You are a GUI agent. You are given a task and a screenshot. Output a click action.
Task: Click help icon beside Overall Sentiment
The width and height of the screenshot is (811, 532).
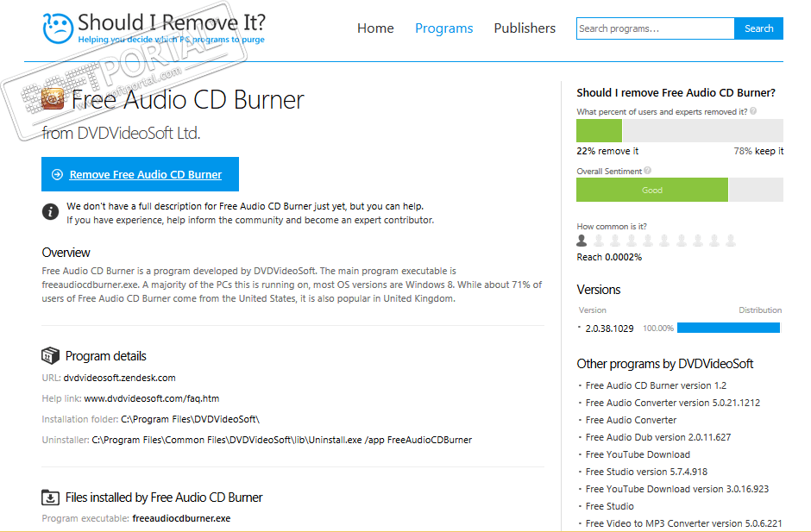click(648, 171)
